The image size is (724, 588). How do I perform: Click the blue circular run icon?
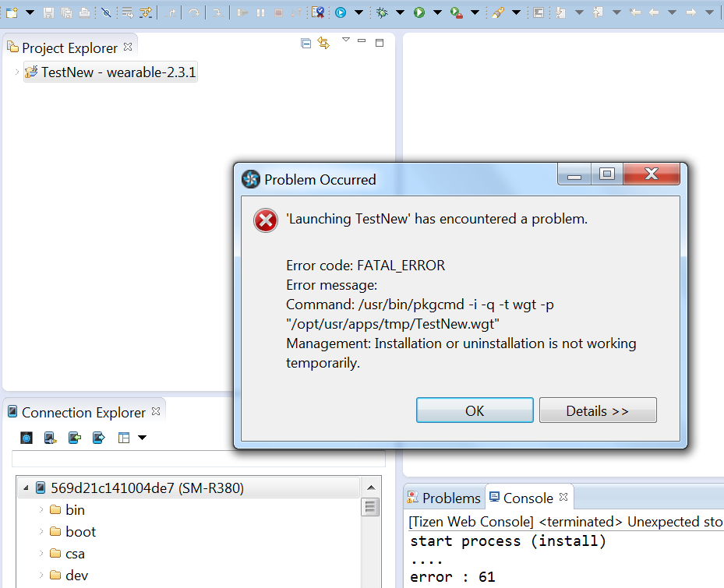click(x=341, y=12)
